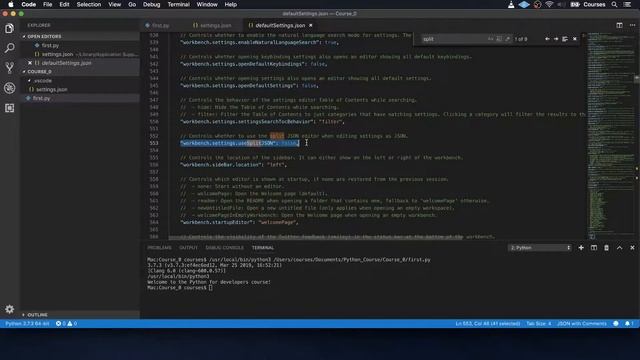The width and height of the screenshot is (640, 360).
Task: Open the Debug menu
Action: pyautogui.click(x=151, y=4)
